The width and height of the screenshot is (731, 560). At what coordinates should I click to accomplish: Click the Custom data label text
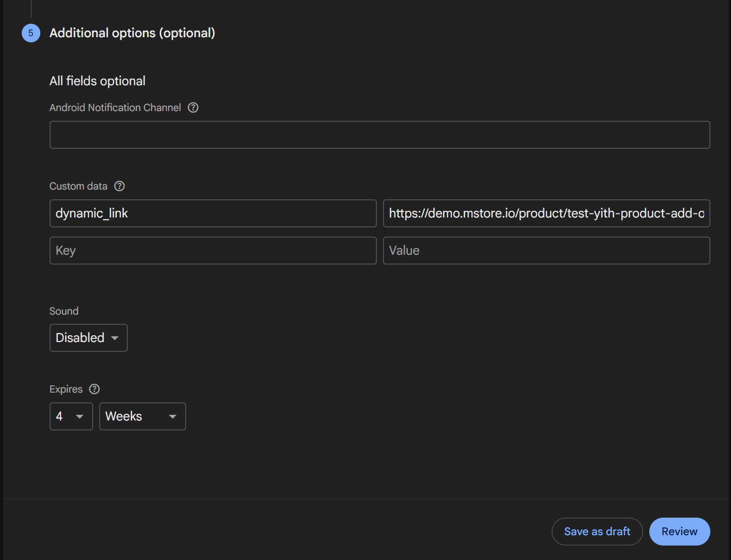tap(78, 186)
